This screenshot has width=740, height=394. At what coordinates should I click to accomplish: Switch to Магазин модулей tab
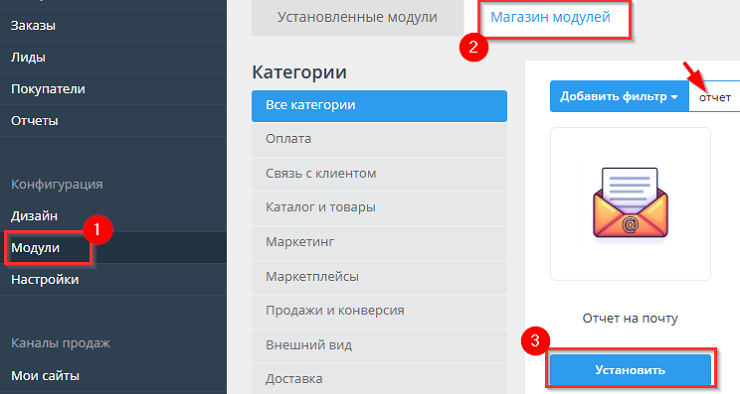click(550, 17)
